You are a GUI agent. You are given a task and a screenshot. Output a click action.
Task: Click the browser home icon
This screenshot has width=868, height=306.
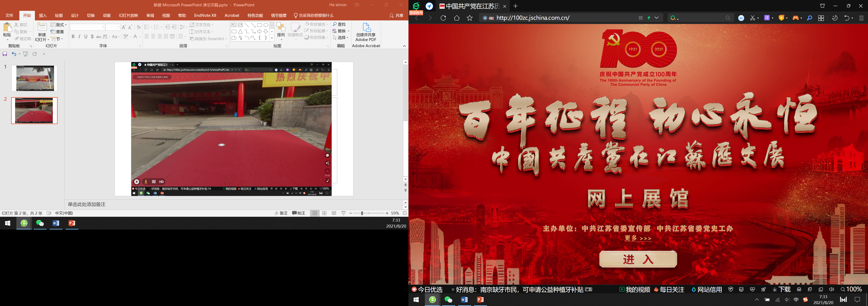(x=457, y=18)
